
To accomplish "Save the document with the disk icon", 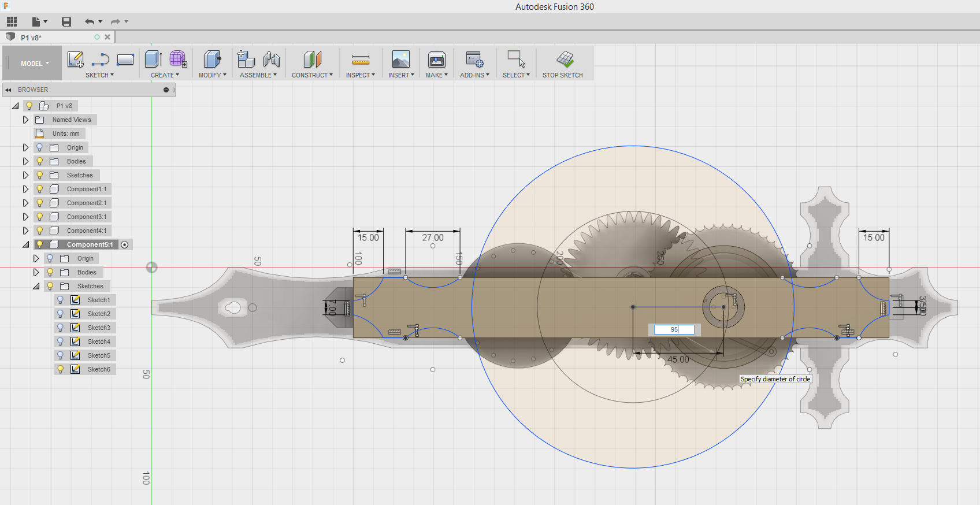I will pyautogui.click(x=66, y=22).
